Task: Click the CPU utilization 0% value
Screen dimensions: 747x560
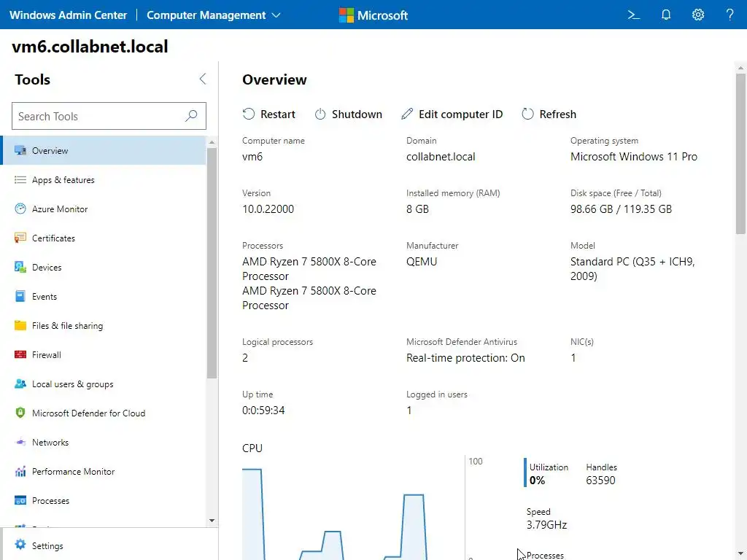Action: 537,480
